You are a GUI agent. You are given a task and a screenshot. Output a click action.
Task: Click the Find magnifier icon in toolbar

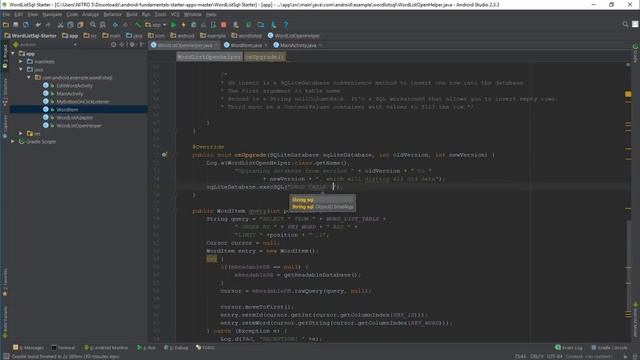coord(93,25)
